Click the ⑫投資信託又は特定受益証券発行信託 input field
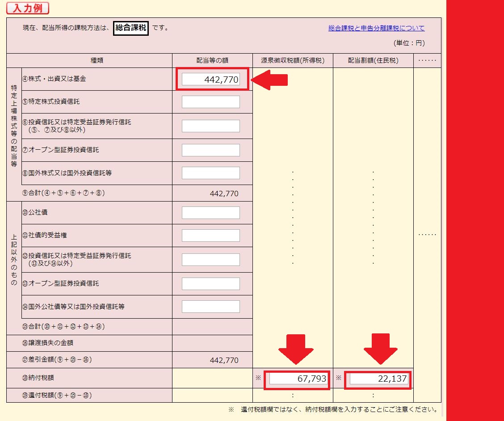Image resolution: width=504 pixels, height=421 pixels. tap(211, 260)
